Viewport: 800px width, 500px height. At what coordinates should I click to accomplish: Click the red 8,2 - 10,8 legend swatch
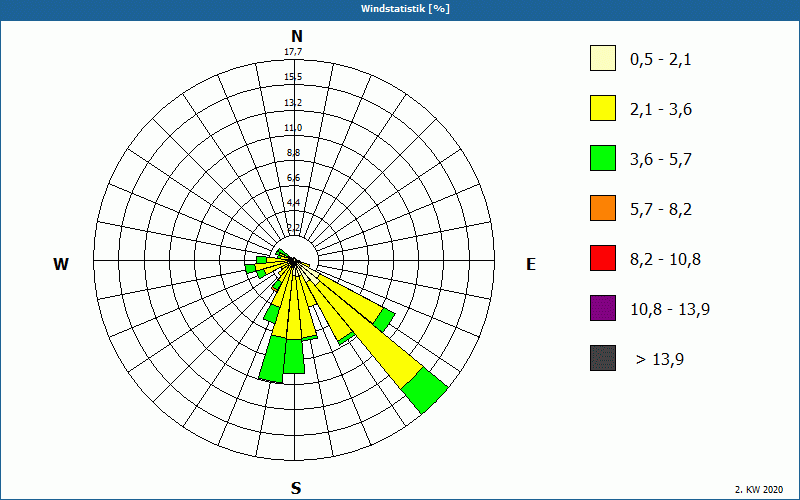pos(603,258)
